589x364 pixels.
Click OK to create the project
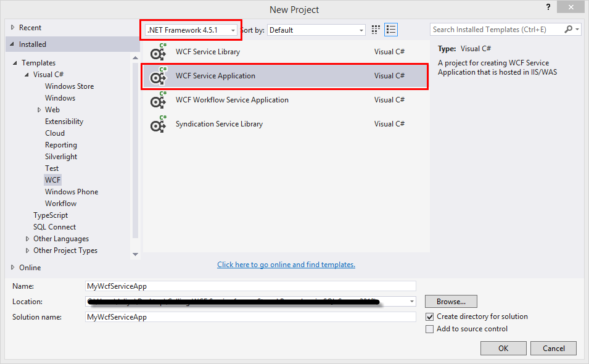[x=503, y=348]
